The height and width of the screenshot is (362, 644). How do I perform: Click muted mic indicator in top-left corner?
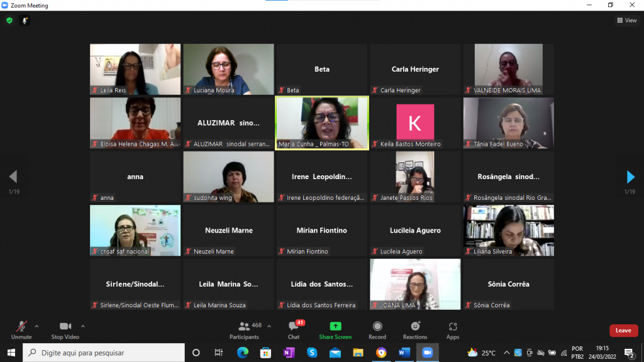(x=25, y=20)
